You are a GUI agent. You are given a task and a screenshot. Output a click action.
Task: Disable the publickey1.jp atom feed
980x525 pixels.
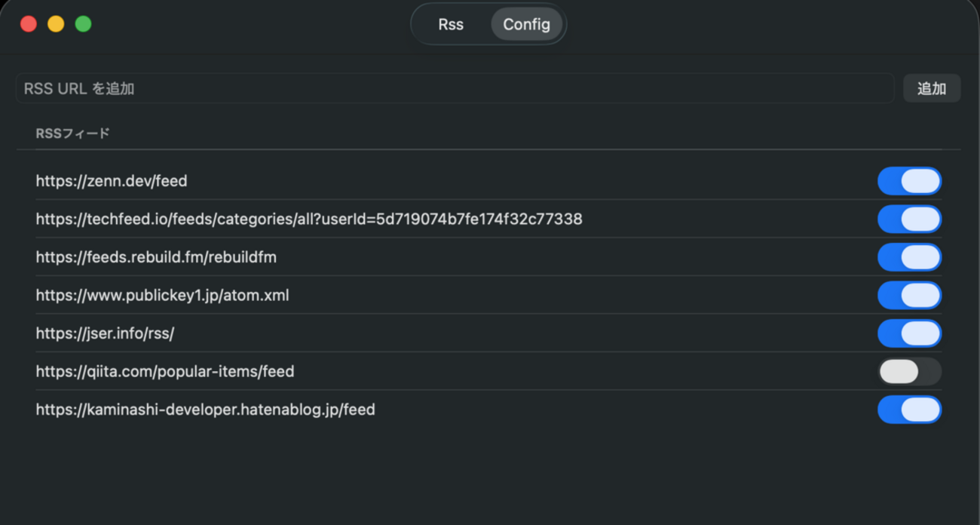(x=909, y=296)
